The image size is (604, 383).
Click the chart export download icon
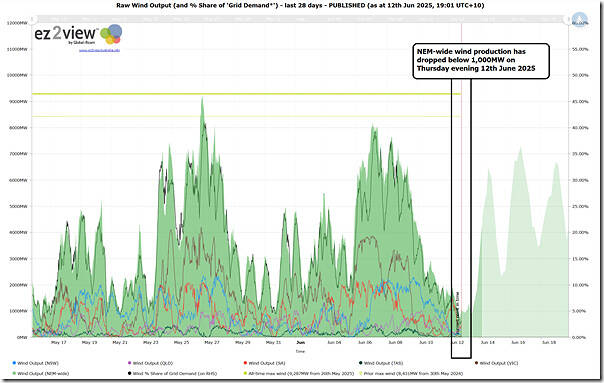coord(579,20)
